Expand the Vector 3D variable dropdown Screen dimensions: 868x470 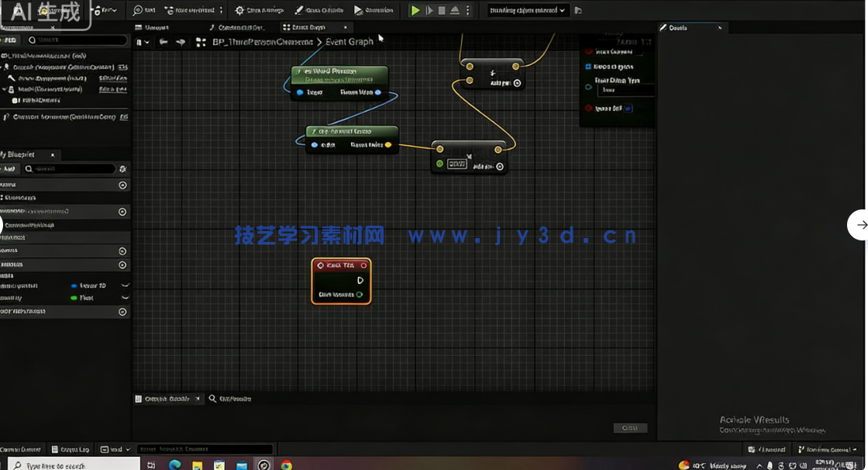tap(124, 285)
